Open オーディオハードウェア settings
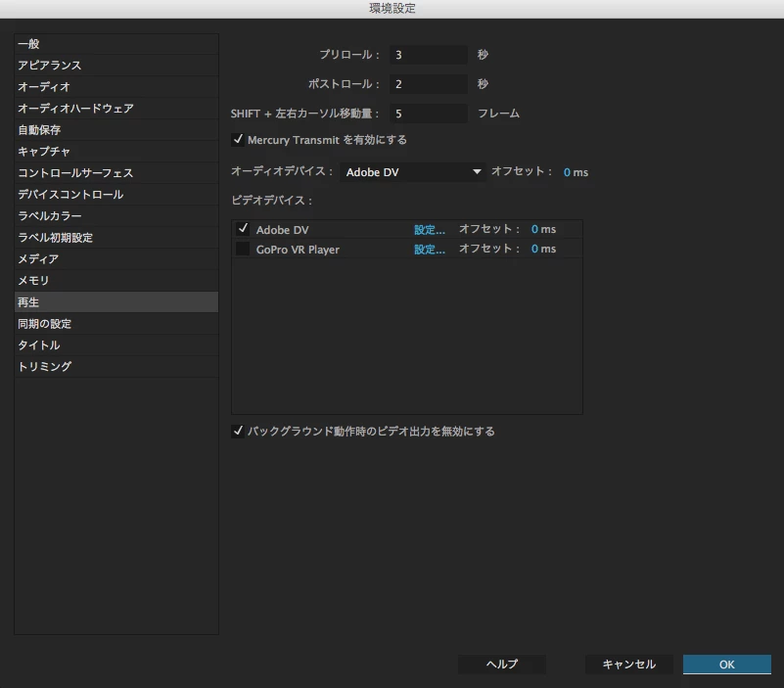 [116, 109]
